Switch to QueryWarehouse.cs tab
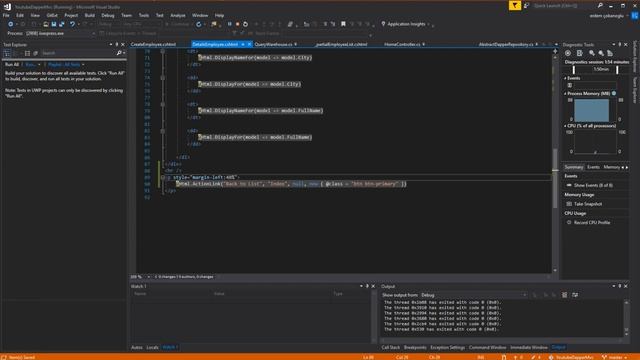Viewport: 640px width, 360px height. point(273,44)
